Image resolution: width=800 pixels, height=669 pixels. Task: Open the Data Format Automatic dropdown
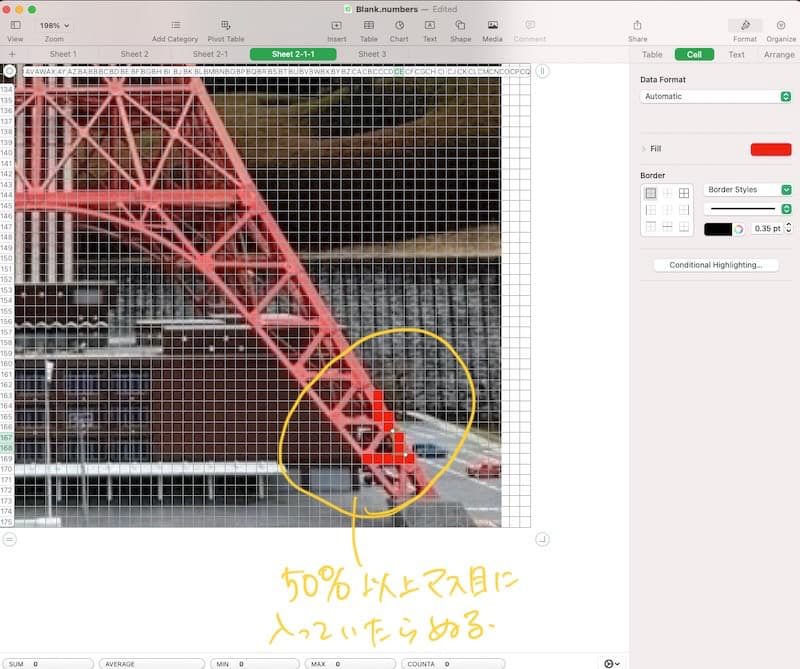click(715, 96)
